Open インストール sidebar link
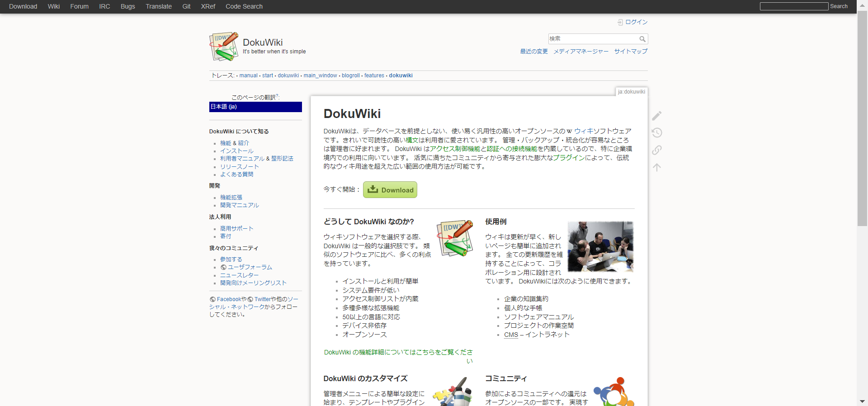Image resolution: width=868 pixels, height=406 pixels. 237,151
